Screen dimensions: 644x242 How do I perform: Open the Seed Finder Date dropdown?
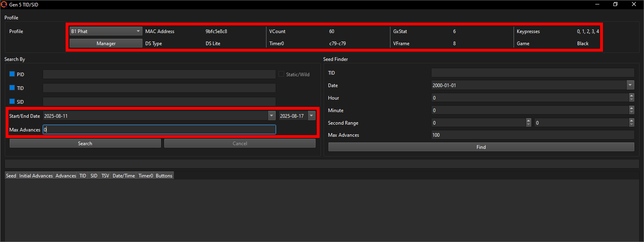(x=630, y=85)
